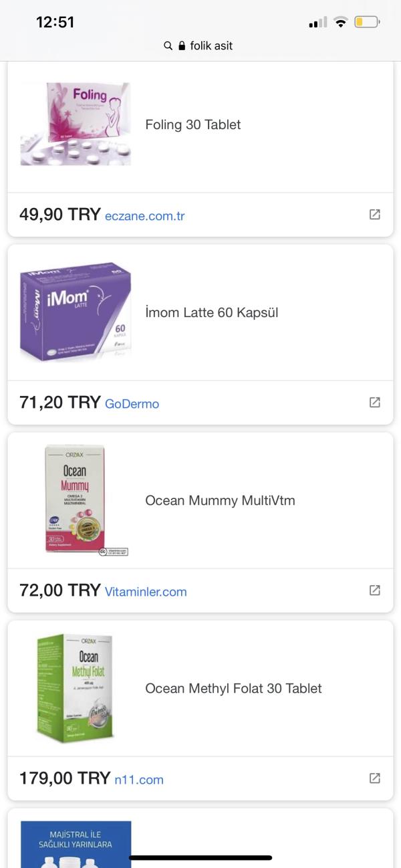Open external link icon for Ocean Methyl Folat
401x868 pixels.
pos(375,778)
